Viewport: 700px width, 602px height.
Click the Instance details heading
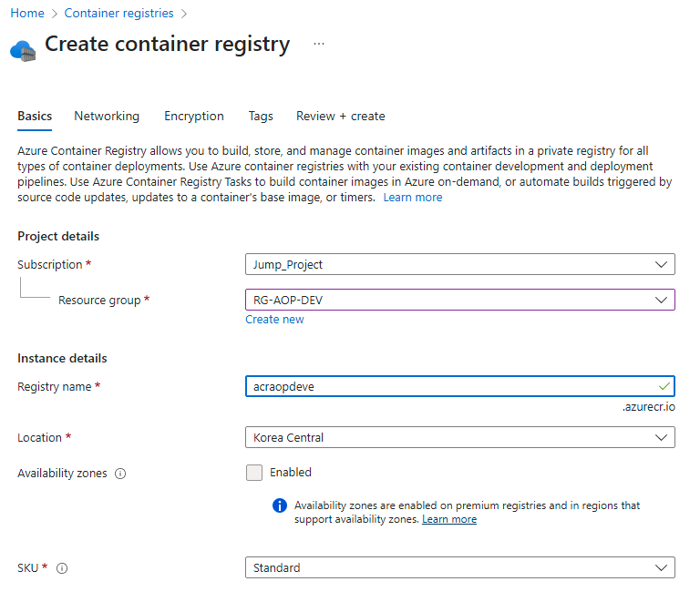[x=62, y=359]
